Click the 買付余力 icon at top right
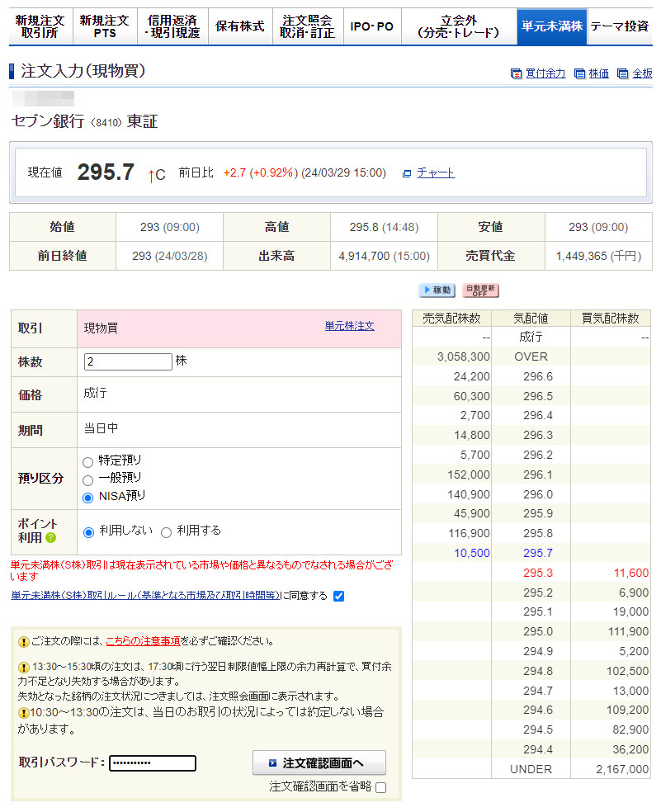Viewport: 661px width, 812px height. (x=517, y=73)
